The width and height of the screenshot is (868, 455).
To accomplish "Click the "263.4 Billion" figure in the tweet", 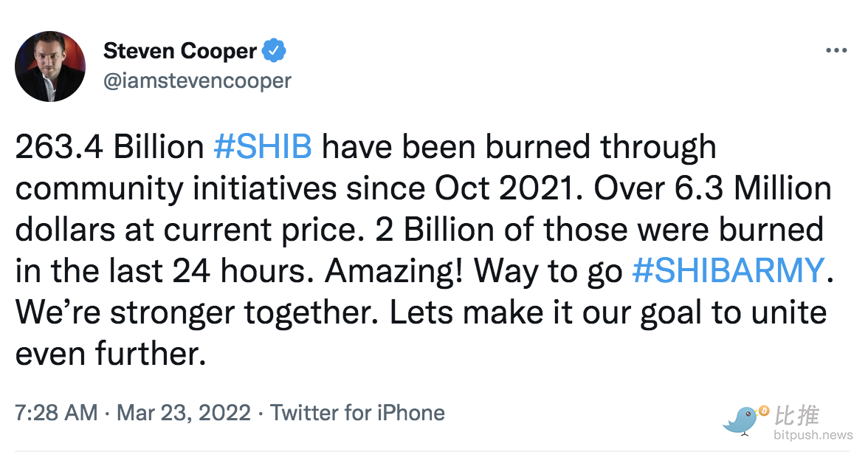I will point(109,147).
